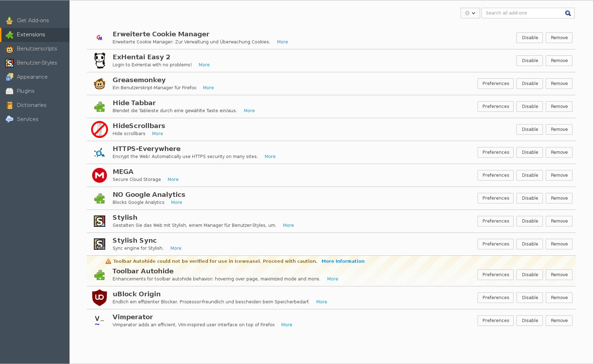Switch to the Plugins section
Screen dimensions: 593x364
click(35, 91)
